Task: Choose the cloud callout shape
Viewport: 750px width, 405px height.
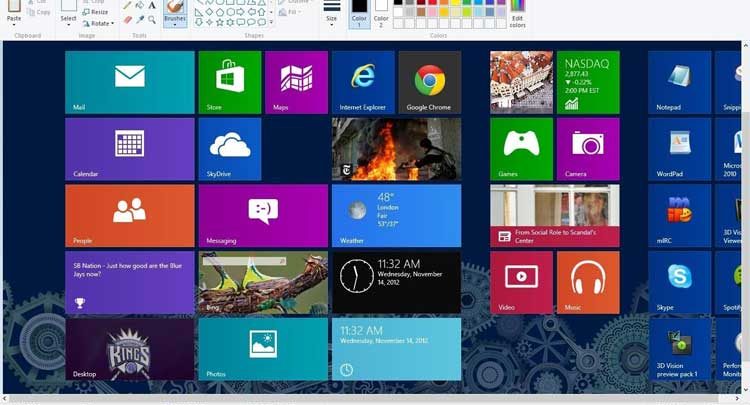Action: click(262, 22)
